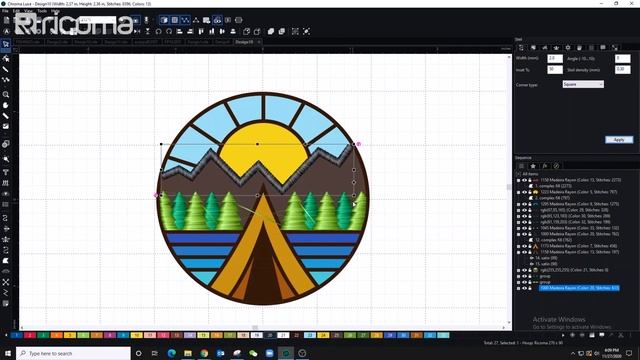Select palette color swatch 24 yellow
Image resolution: width=640 pixels, height=360 pixels.
pyautogui.click(x=323, y=335)
